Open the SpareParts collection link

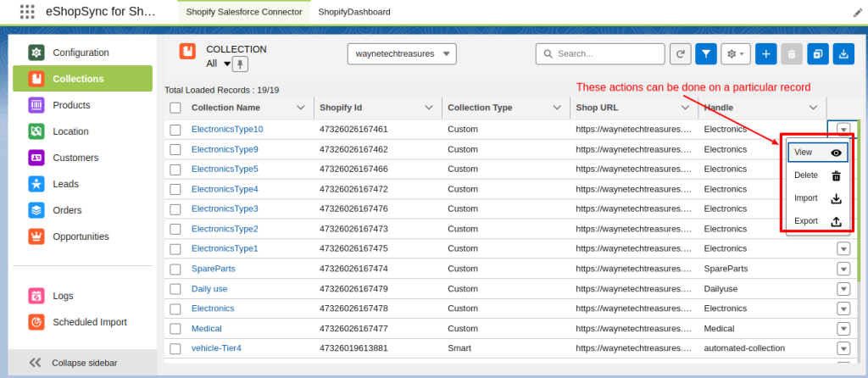coord(213,269)
